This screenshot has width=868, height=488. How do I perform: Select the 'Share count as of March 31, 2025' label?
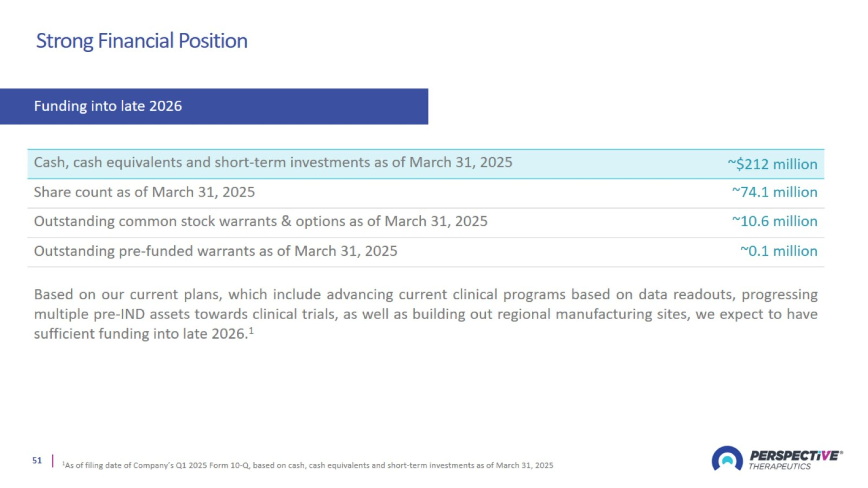click(x=144, y=192)
